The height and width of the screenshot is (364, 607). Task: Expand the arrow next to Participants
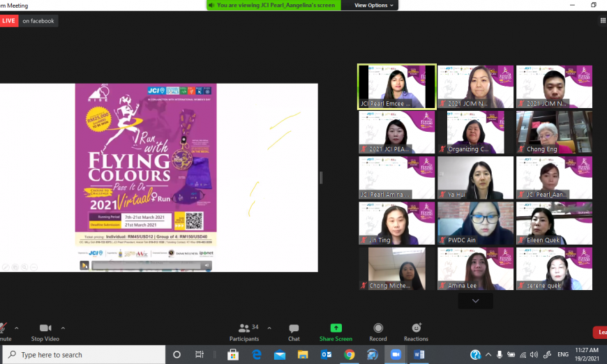pos(269,328)
